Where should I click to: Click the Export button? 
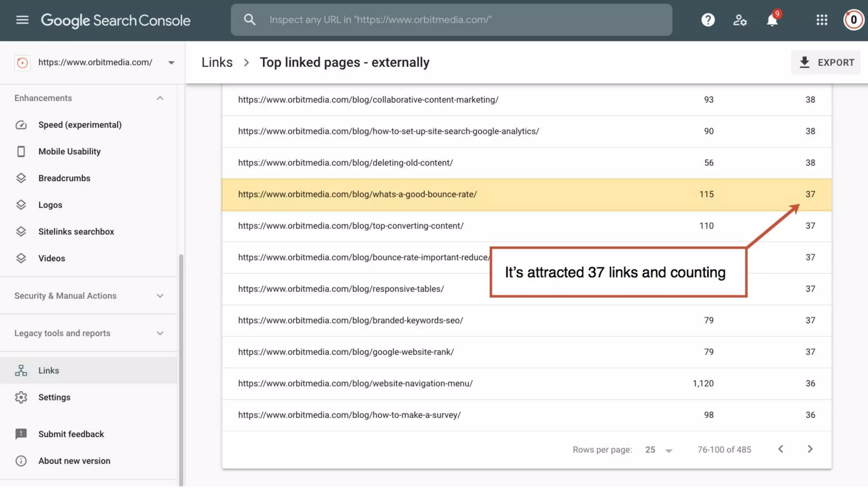click(x=826, y=63)
